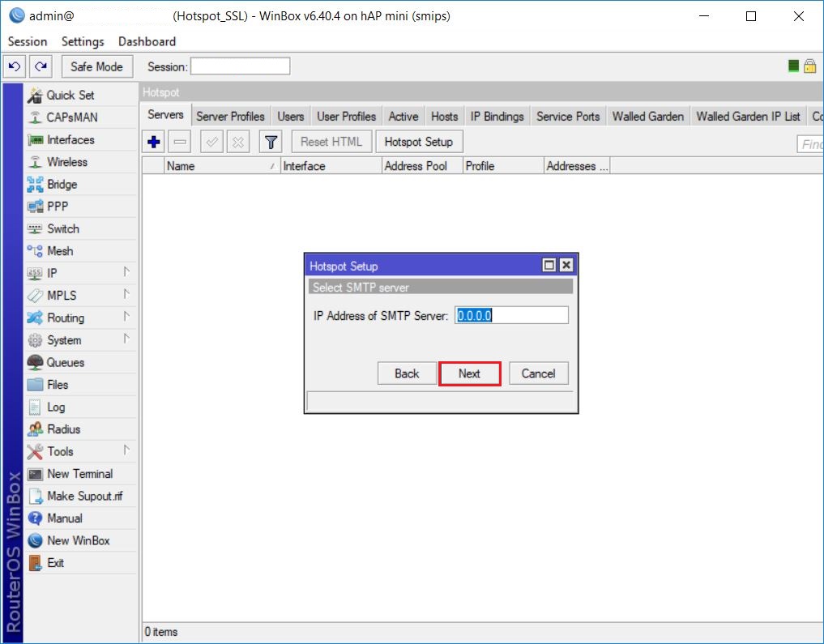Screen dimensions: 824x644
Task: Launch New WinBox
Action: (x=82, y=540)
